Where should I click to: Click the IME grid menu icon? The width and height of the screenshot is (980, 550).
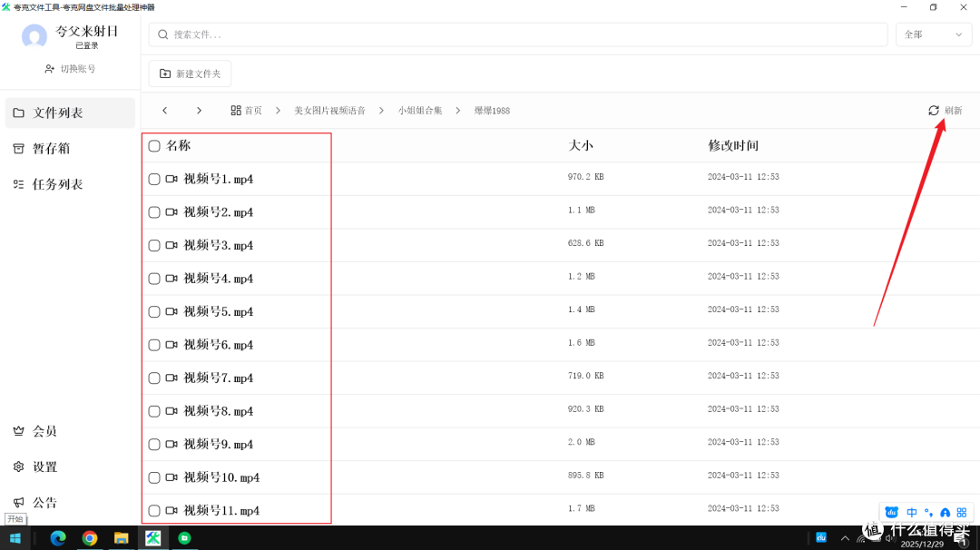(962, 513)
